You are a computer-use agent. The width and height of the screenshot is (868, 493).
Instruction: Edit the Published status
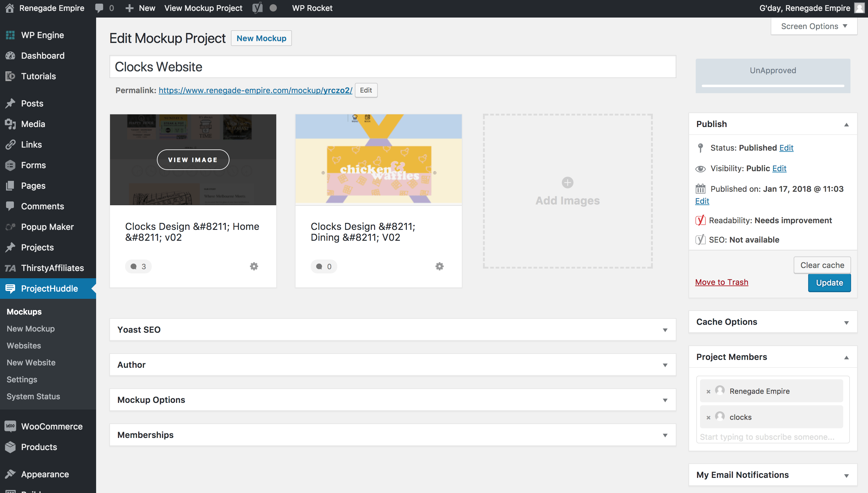coord(786,148)
